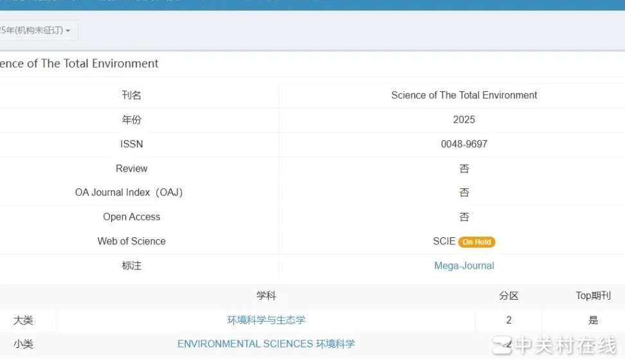
Task: Open 环境科学与生态学 category link
Action: (x=266, y=320)
